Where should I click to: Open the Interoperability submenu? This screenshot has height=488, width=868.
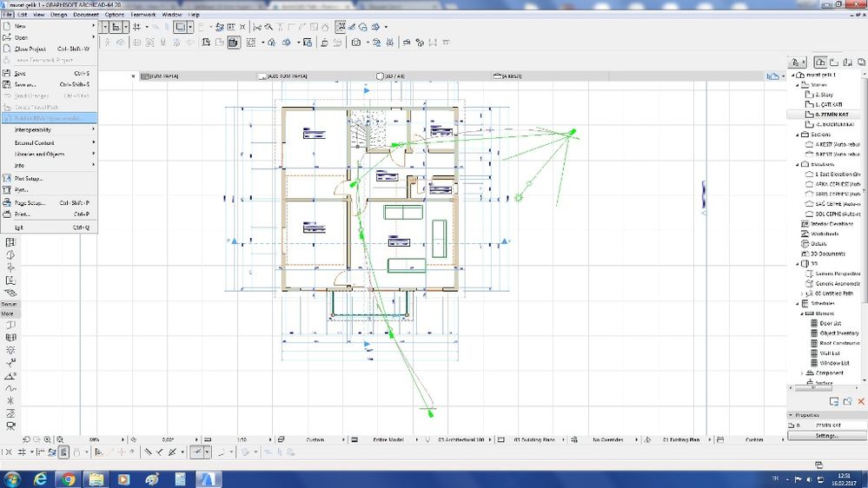(x=33, y=129)
